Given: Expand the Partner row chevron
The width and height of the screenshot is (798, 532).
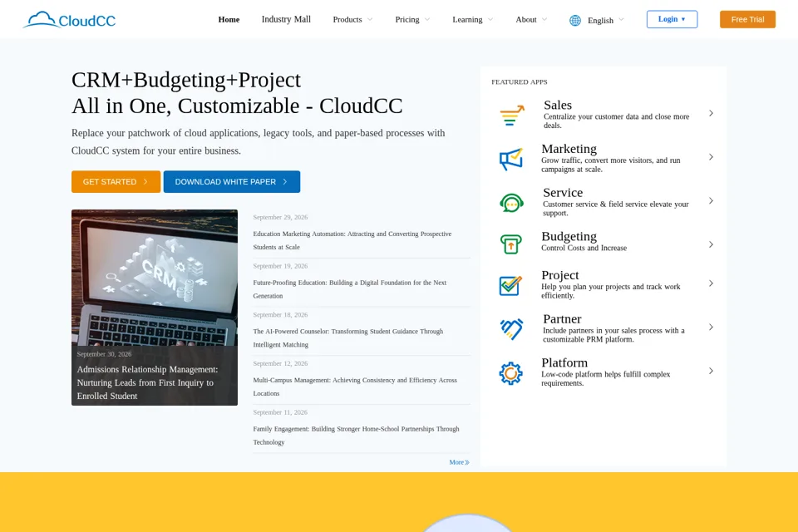Looking at the screenshot, I should 711,327.
